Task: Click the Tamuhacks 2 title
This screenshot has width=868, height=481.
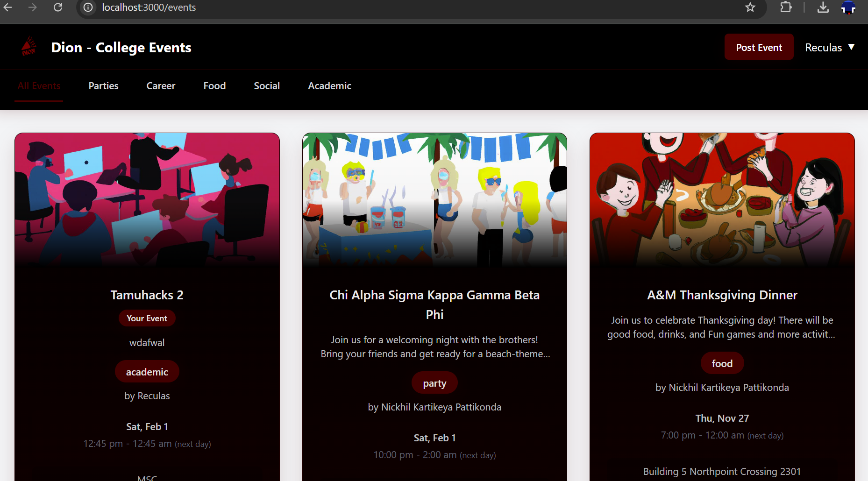Action: pos(147,295)
